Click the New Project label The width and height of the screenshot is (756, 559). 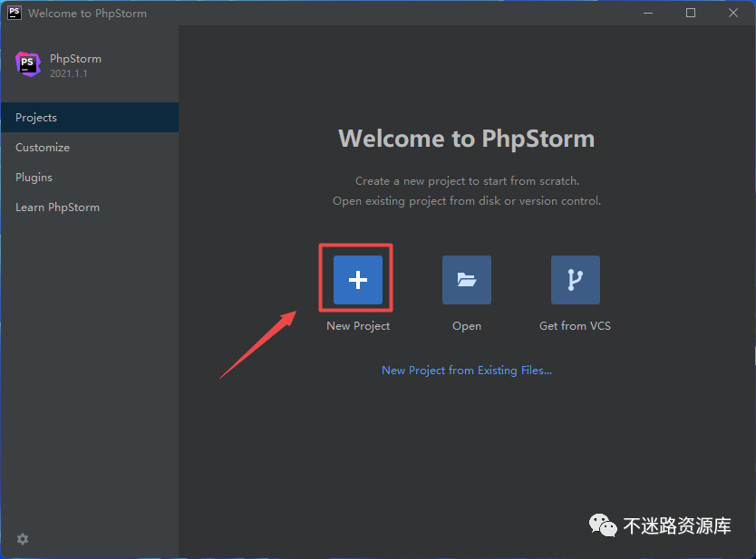[358, 326]
